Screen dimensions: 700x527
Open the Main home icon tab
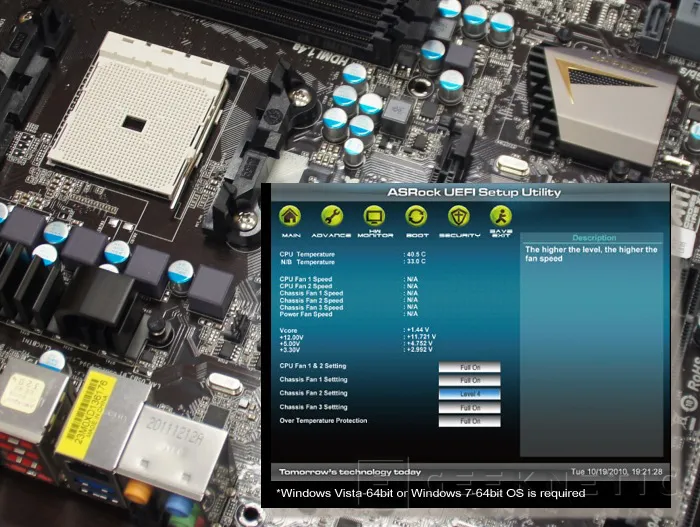[290, 217]
